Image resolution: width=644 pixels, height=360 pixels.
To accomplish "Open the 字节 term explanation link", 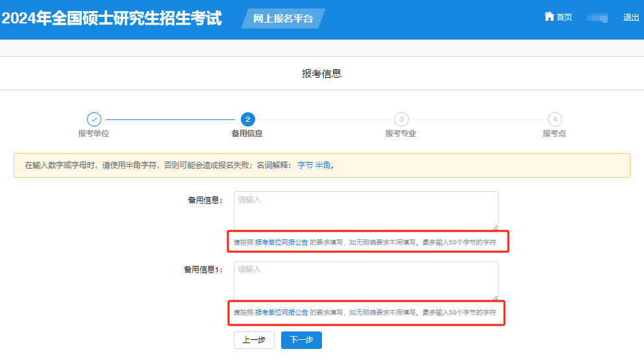I will coord(305,165).
